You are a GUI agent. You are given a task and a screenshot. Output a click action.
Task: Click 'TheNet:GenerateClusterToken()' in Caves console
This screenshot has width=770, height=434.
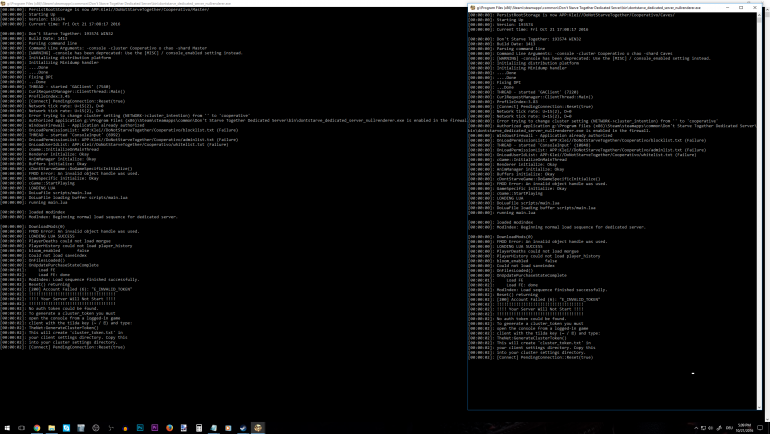pos(531,338)
